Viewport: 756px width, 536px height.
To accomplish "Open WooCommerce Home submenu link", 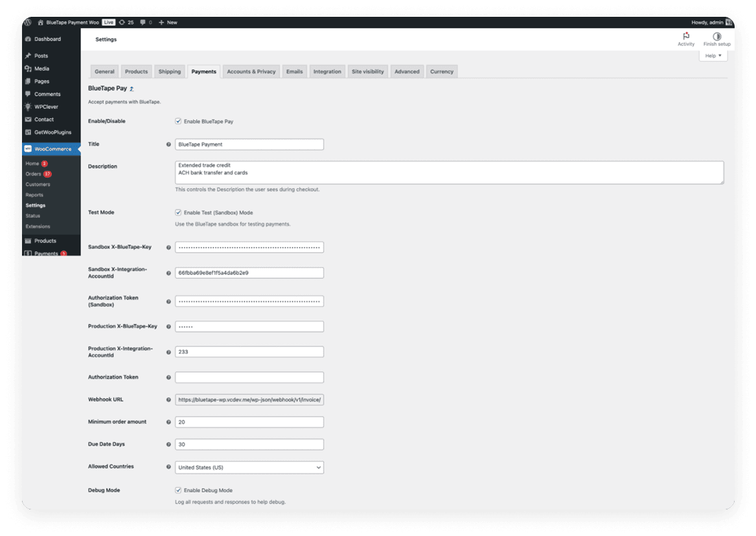I will 32,163.
